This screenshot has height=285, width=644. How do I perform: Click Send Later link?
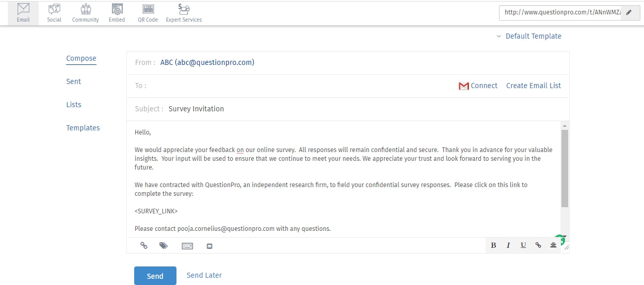pyautogui.click(x=204, y=275)
